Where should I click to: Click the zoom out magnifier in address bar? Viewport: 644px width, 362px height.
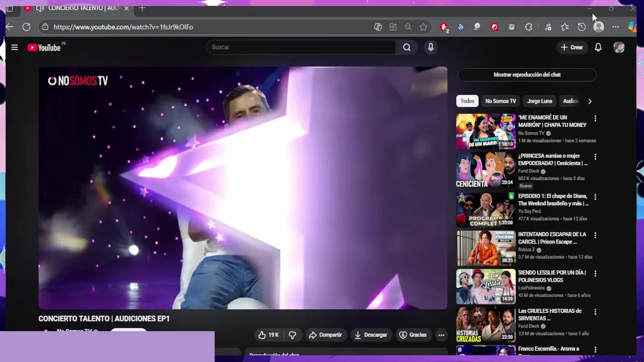408,27
